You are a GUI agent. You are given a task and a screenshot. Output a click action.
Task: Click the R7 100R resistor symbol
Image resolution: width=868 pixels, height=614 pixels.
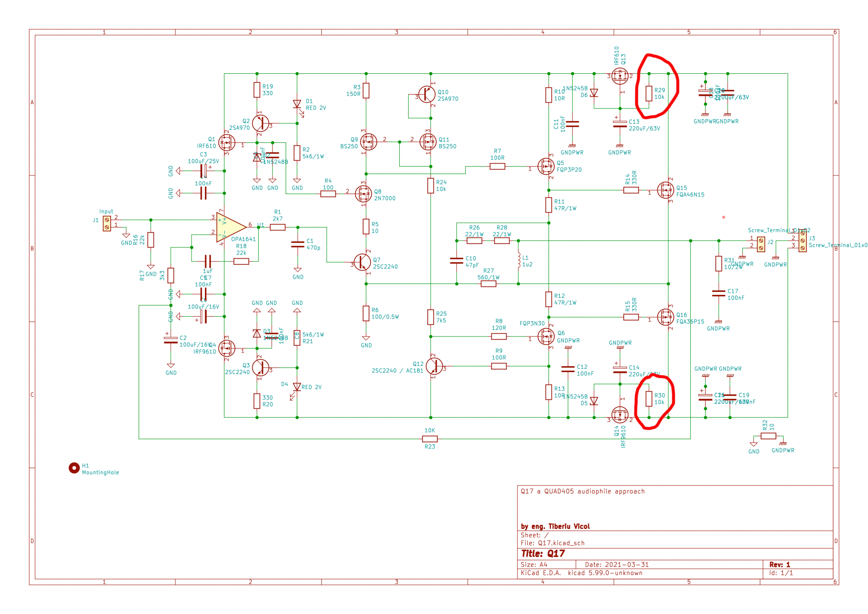pos(498,167)
